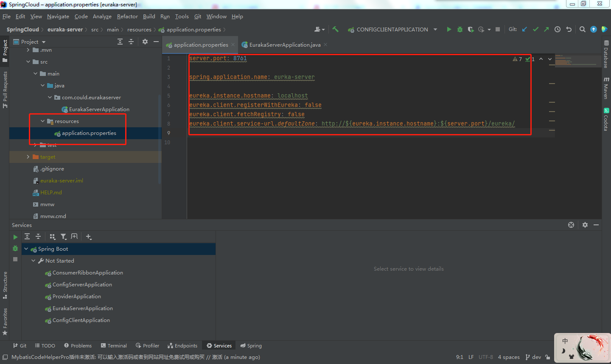This screenshot has width=611, height=364.
Task: Click Expand All icon in Project panel
Action: (120, 42)
